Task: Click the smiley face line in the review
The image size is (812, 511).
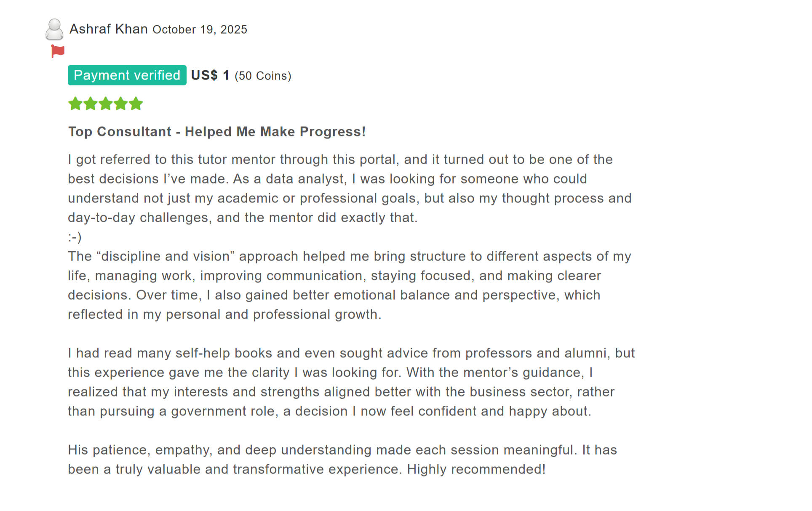Action: click(75, 237)
